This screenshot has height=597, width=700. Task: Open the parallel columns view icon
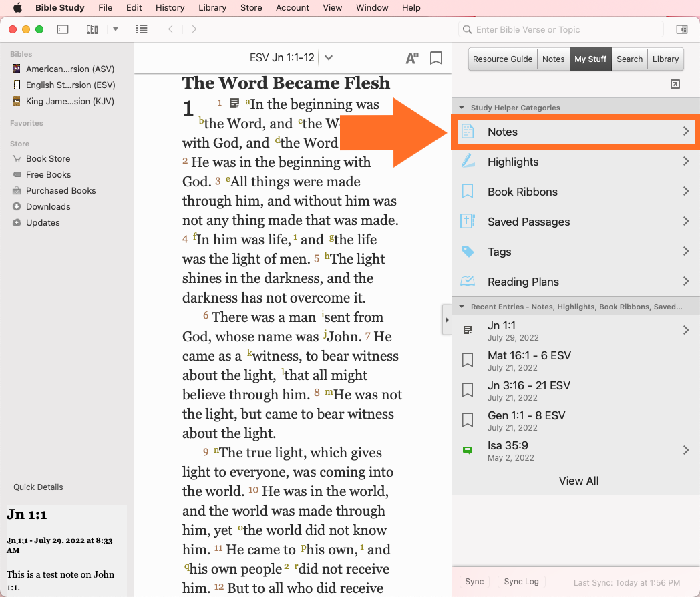click(92, 29)
